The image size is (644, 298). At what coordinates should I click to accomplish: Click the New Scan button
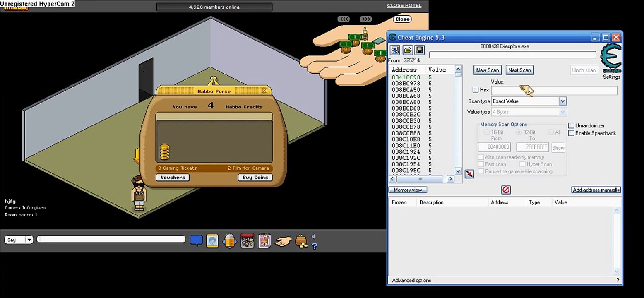488,70
